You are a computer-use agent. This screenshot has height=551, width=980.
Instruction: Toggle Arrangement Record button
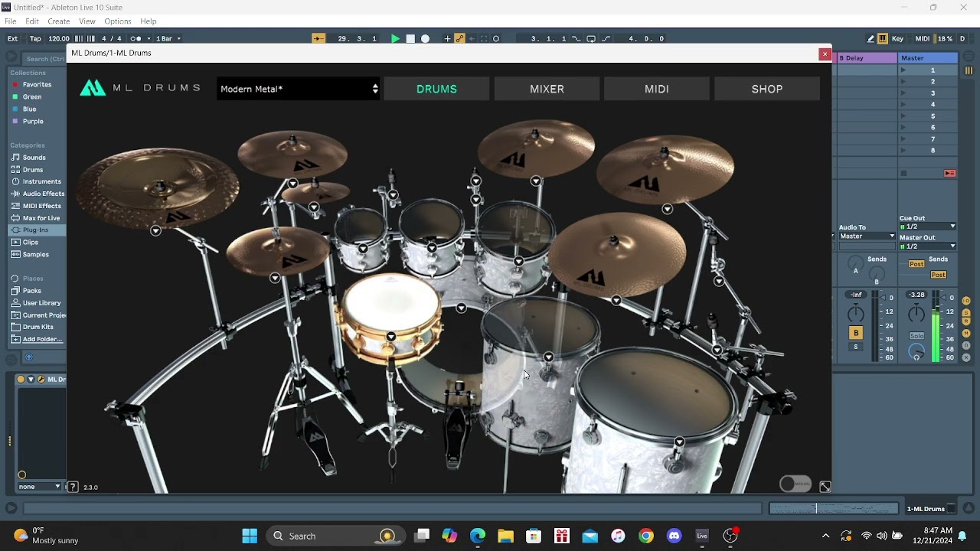(426, 38)
